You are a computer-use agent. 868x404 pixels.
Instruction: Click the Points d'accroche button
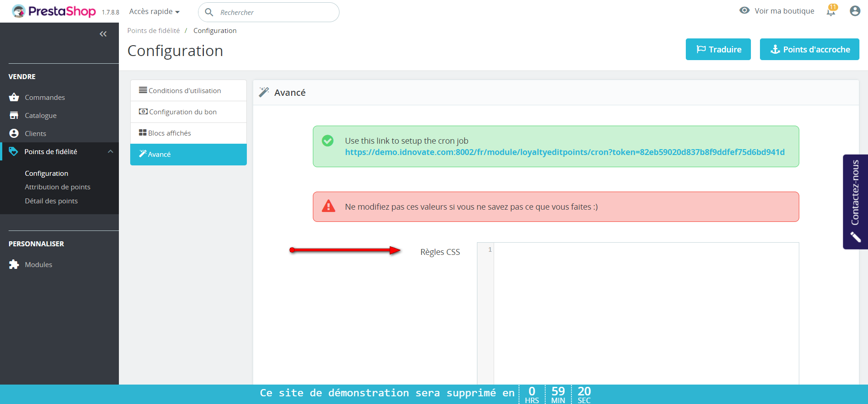pos(809,49)
